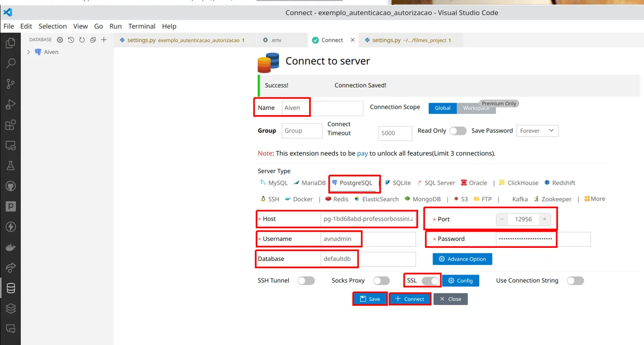The width and height of the screenshot is (644, 345).
Task: Click the Save button
Action: coord(370,299)
